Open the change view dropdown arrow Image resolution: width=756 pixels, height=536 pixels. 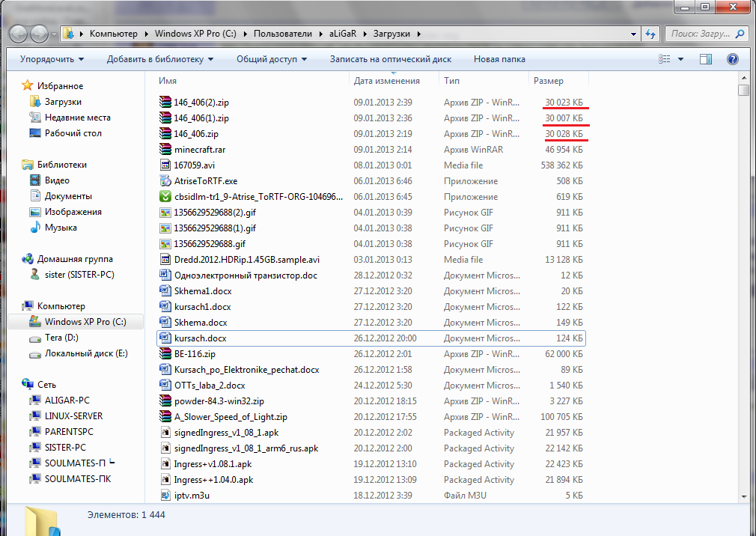[x=680, y=59]
